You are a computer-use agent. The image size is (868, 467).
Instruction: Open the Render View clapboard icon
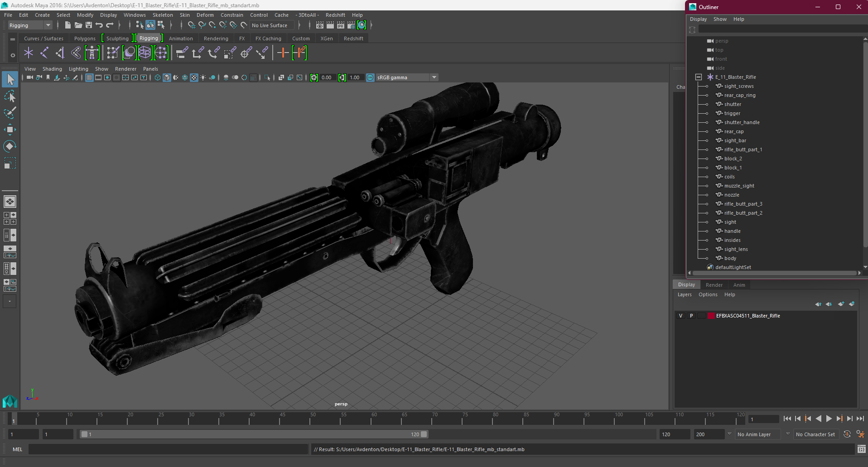[320, 25]
